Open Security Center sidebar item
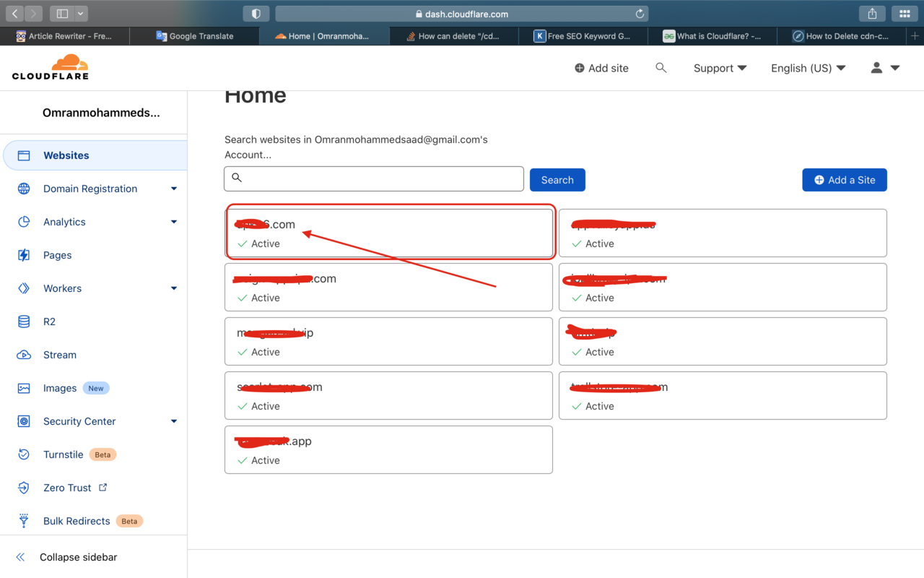Image resolution: width=924 pixels, height=578 pixels. [x=79, y=421]
